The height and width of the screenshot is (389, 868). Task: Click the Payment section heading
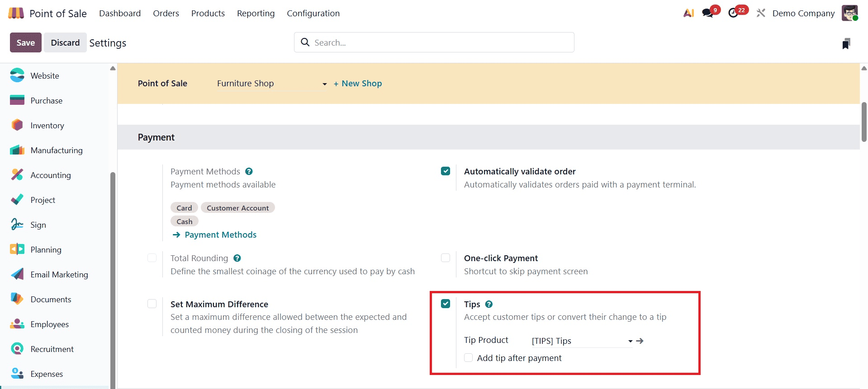[x=156, y=137]
